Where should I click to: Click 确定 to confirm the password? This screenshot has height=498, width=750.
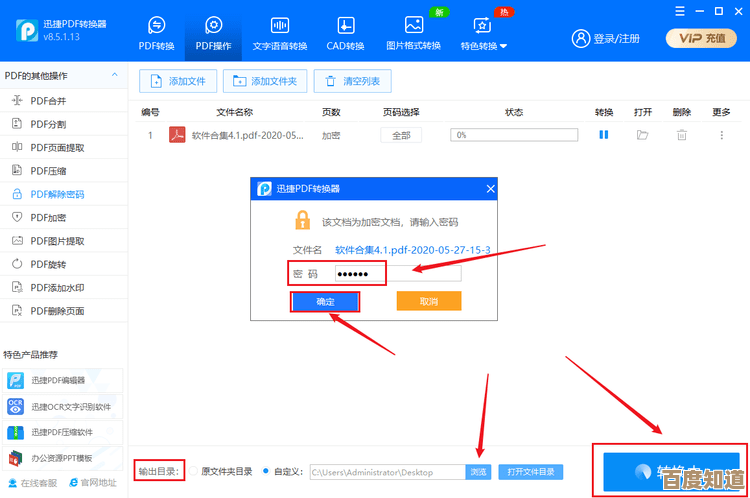325,301
